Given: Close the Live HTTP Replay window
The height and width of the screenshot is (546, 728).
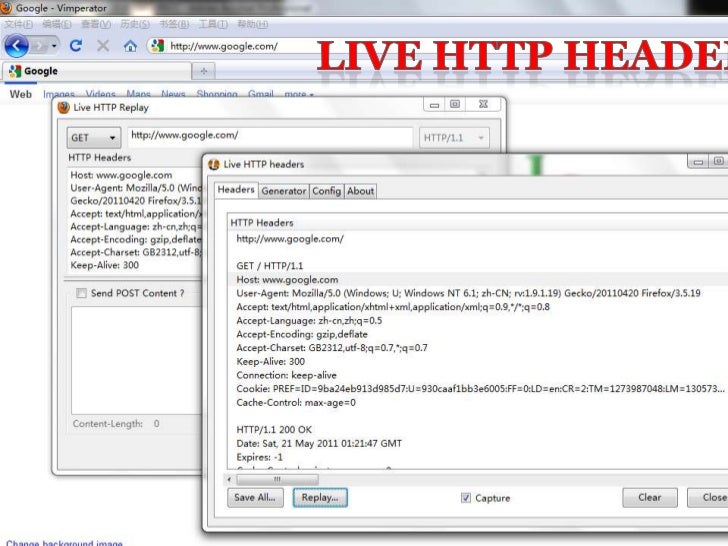Looking at the screenshot, I should [x=483, y=105].
